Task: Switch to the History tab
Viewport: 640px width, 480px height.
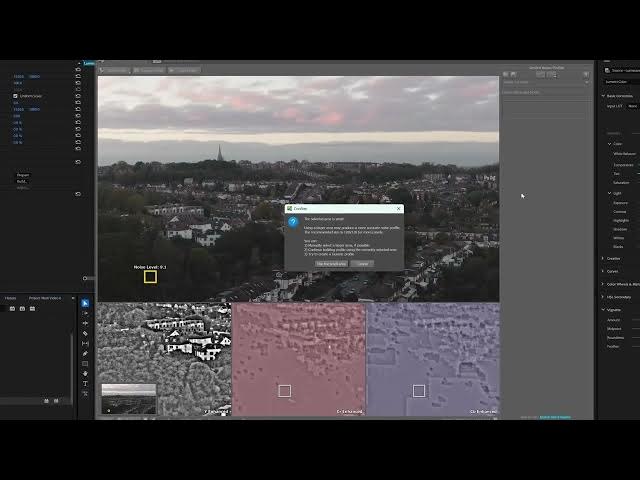Action: click(x=10, y=298)
